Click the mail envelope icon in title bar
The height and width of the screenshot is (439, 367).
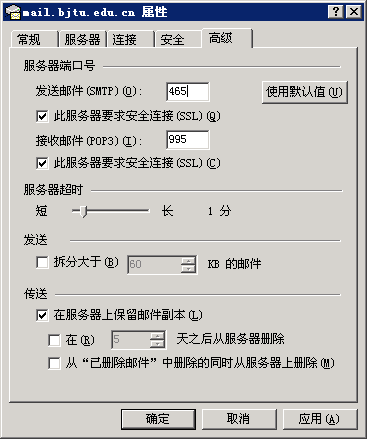tap(13, 12)
